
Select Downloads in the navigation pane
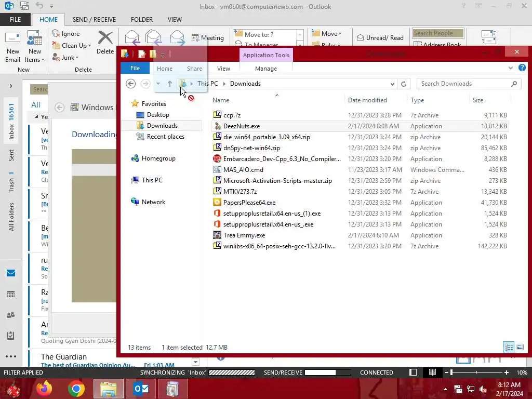pos(162,126)
